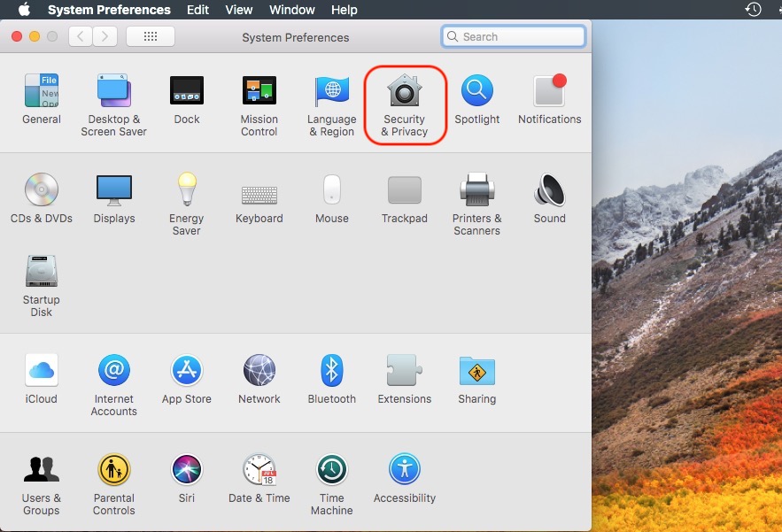Open the Apple menu
This screenshot has height=532, width=782.
[24, 10]
